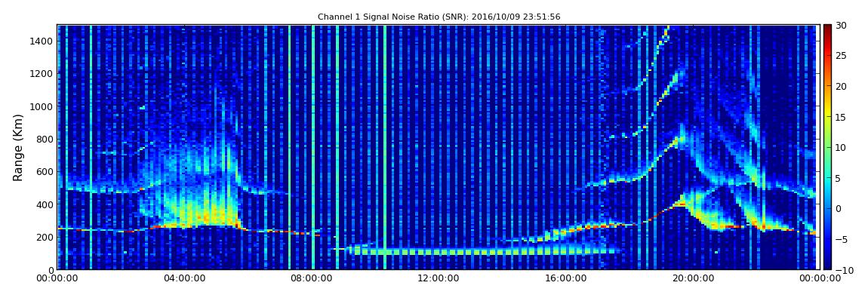Click the '800' range tick label
This screenshot has height=307, width=868.
[45, 139]
